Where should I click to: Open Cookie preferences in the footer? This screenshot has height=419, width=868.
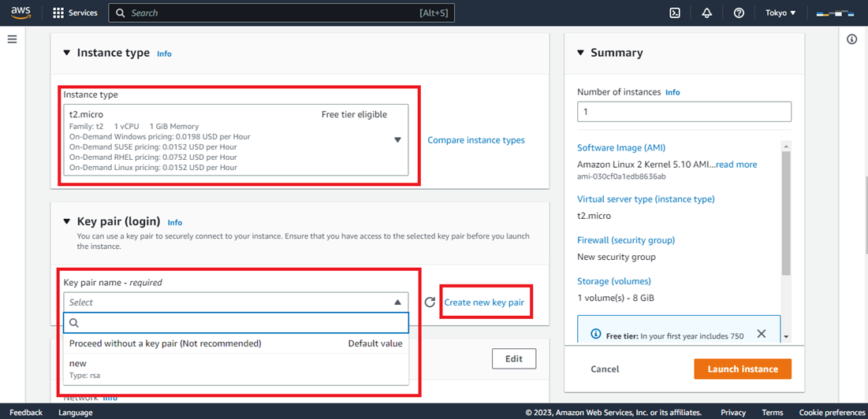pyautogui.click(x=830, y=413)
